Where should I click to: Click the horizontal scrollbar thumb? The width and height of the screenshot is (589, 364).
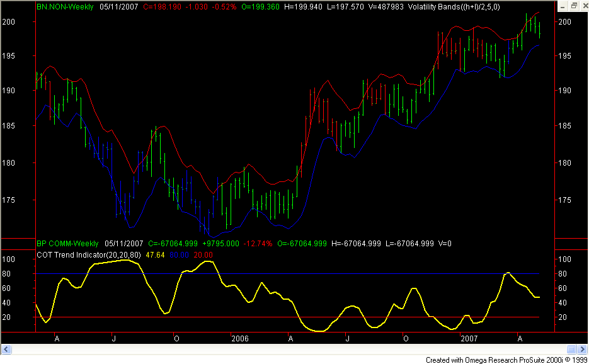pos(571,350)
